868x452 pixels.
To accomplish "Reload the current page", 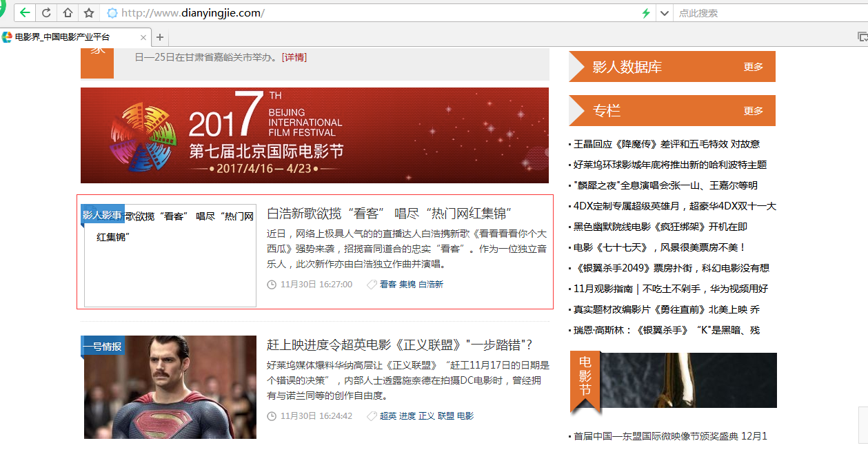I will click(47, 12).
